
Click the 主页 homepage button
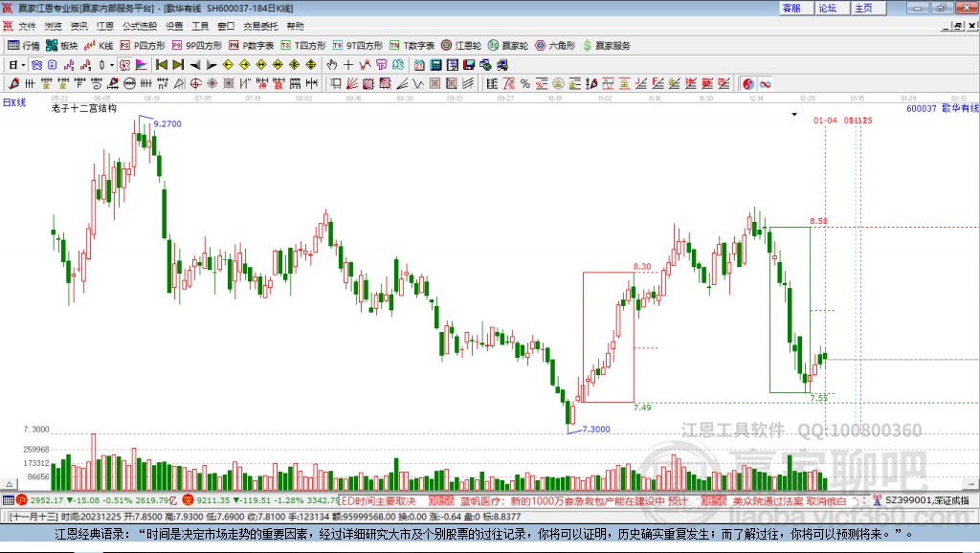[x=867, y=8]
